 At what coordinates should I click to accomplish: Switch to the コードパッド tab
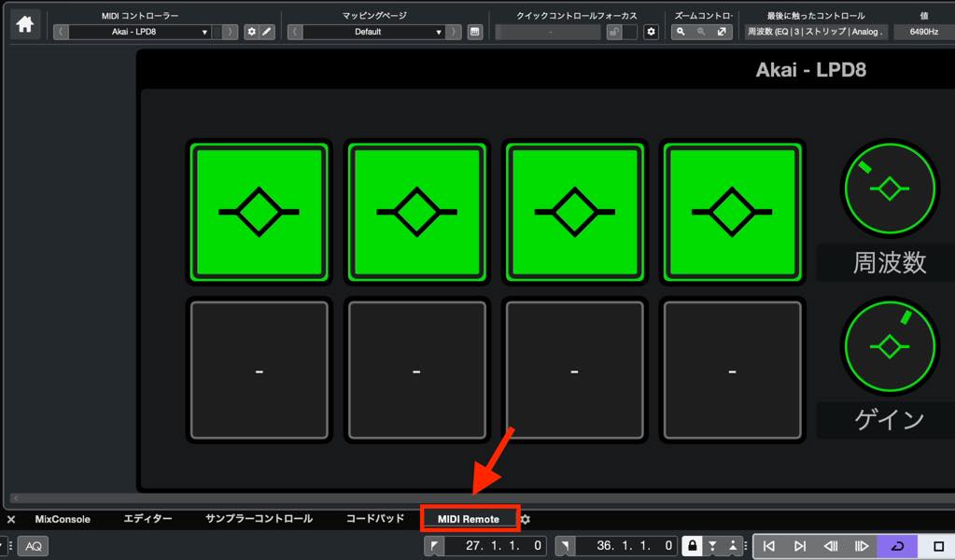click(x=375, y=519)
